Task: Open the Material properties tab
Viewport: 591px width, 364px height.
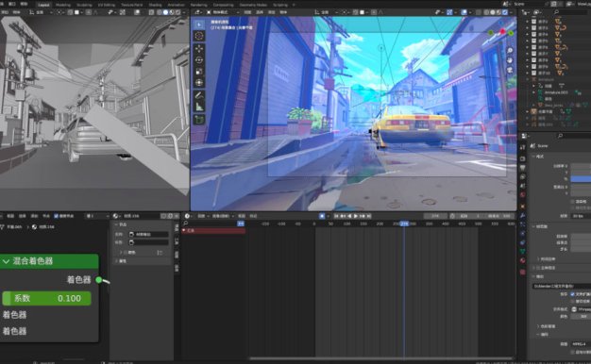Action: tap(523, 260)
